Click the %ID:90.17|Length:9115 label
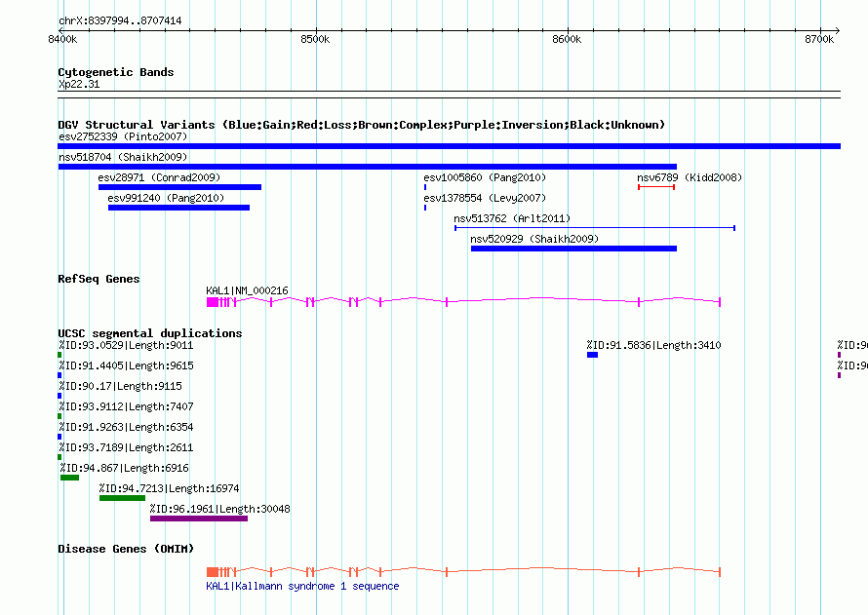Screen dimensions: 868x615 click(120, 386)
